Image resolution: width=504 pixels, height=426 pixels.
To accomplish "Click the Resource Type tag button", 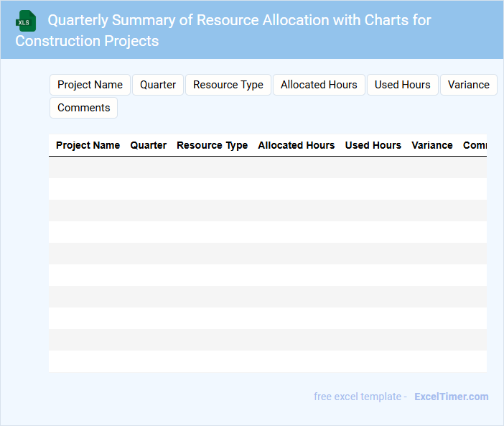I will 228,85.
